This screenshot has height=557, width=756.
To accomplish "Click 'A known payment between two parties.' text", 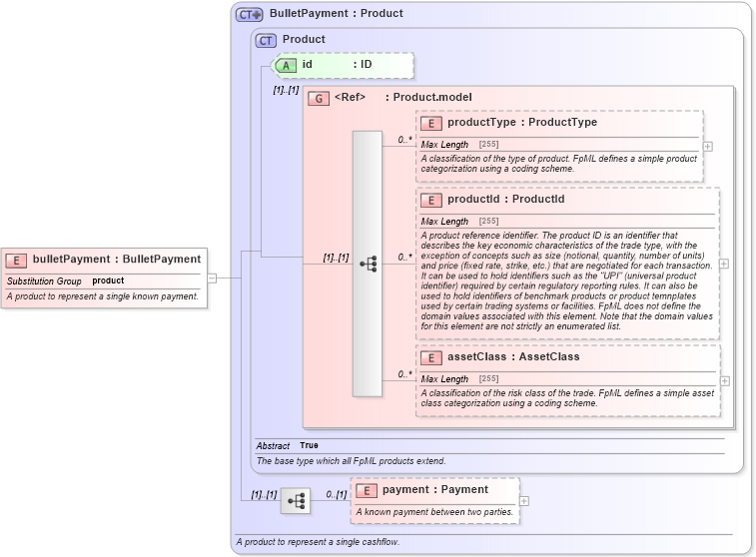I will 434,512.
